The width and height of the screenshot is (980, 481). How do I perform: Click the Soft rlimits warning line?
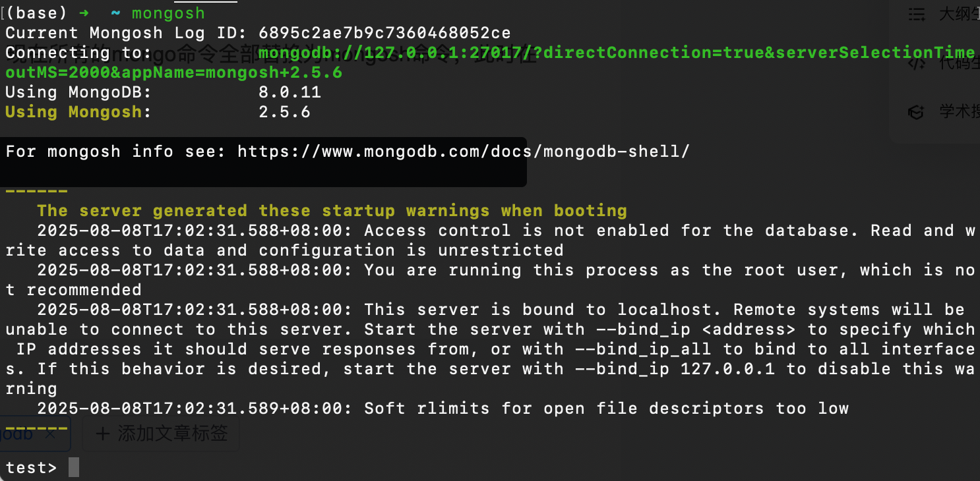coord(443,409)
